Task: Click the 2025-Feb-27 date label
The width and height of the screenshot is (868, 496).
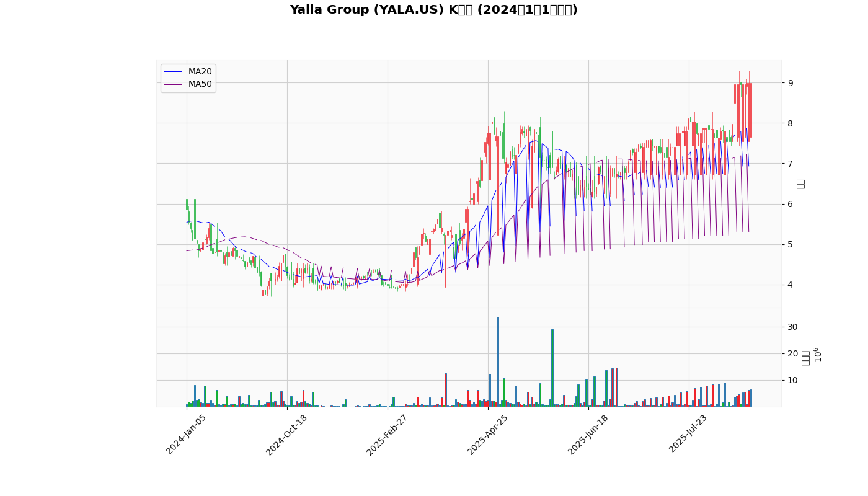Action: click(387, 435)
